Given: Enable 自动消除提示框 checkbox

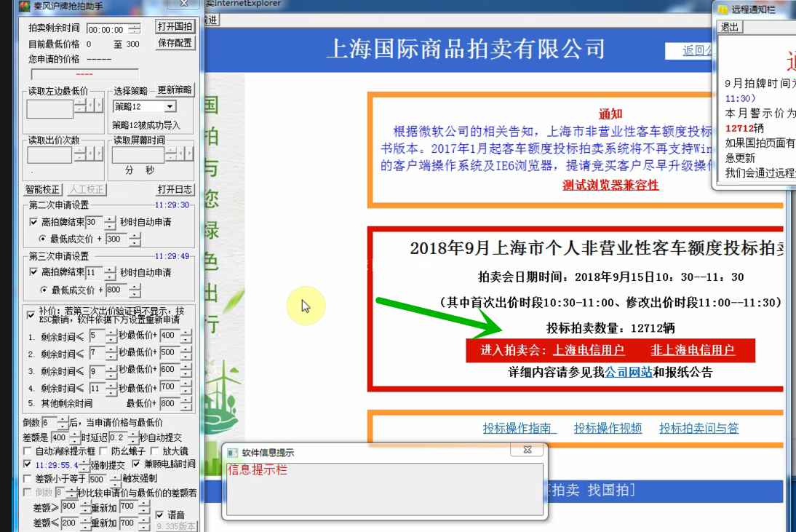Looking at the screenshot, I should coord(28,450).
